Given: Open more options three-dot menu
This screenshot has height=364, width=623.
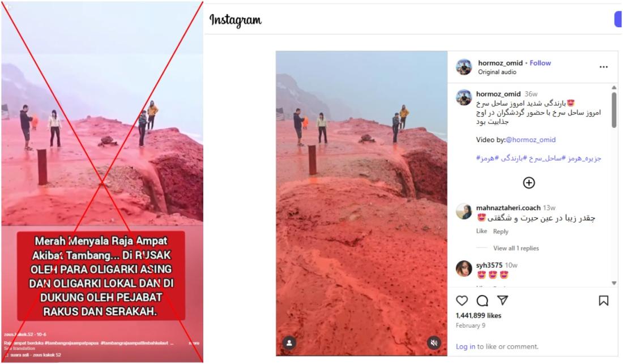Looking at the screenshot, I should click(x=604, y=67).
